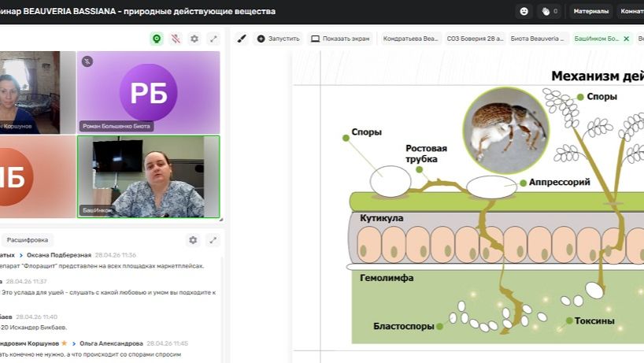
Task: Click the star icon next to Коршунов
Action: tap(64, 343)
